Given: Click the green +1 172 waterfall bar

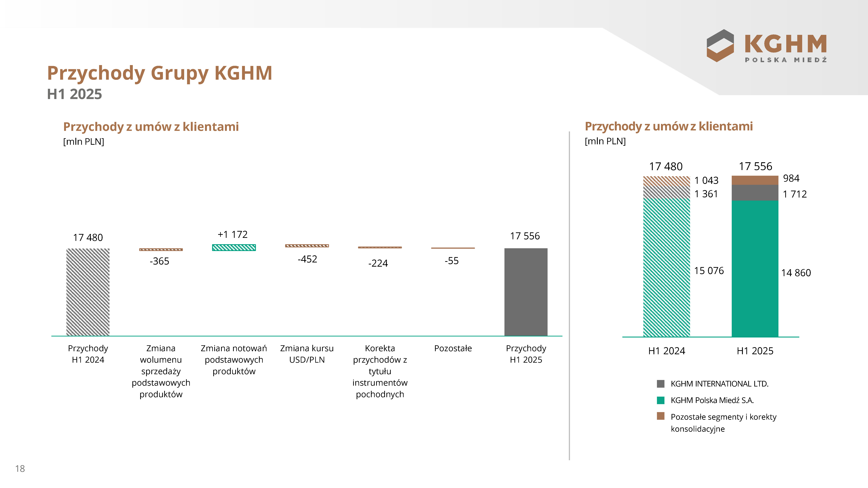Looking at the screenshot, I should pos(234,248).
